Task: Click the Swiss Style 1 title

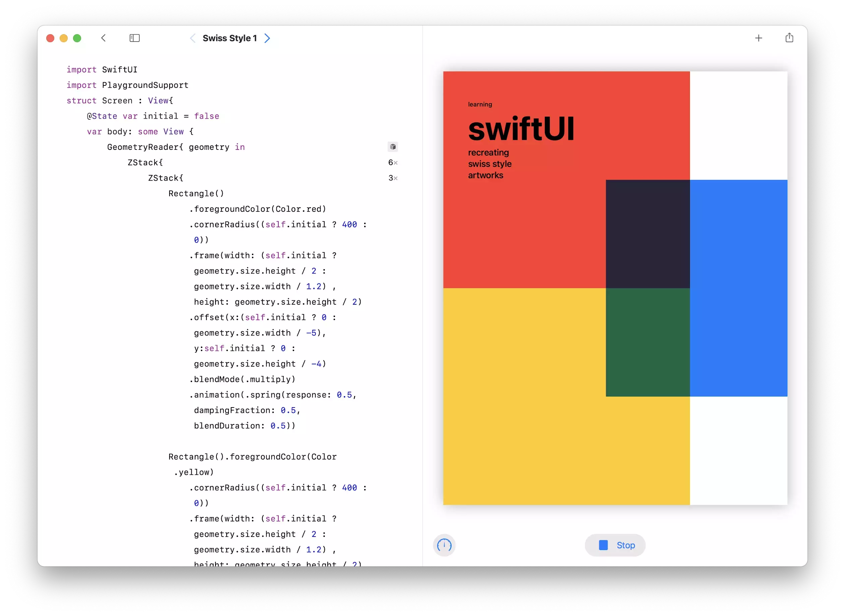Action: click(x=230, y=38)
